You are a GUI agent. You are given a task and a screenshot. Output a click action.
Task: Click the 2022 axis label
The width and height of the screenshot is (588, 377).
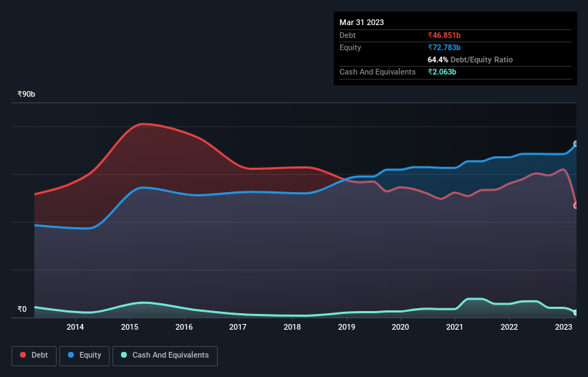pos(509,327)
